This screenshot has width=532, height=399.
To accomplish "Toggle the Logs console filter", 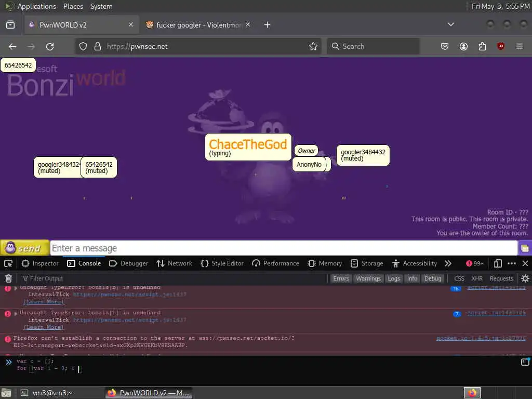I will (394, 278).
